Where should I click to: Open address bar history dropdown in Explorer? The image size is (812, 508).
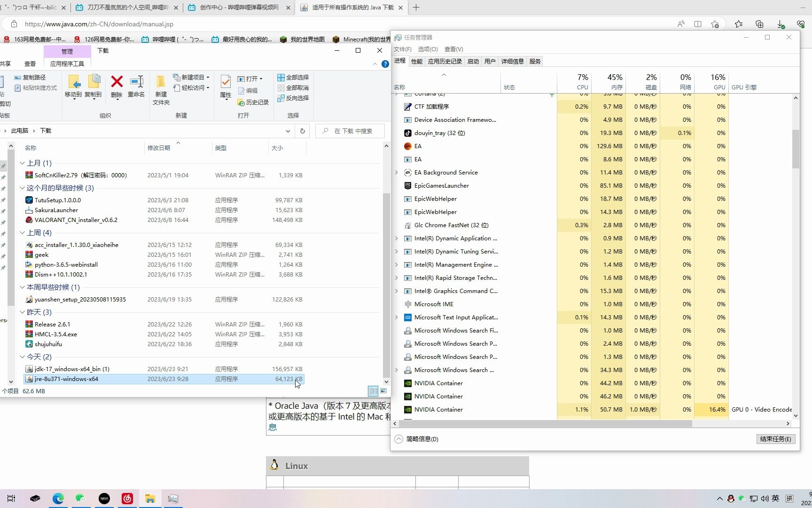pyautogui.click(x=288, y=131)
